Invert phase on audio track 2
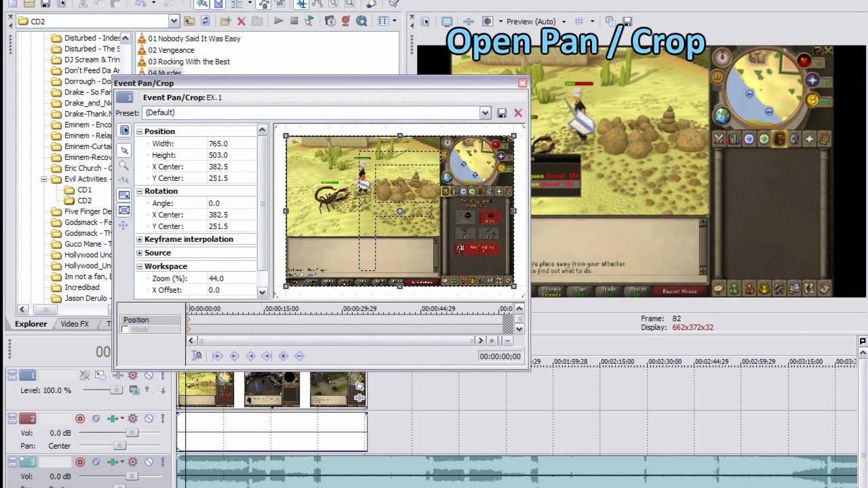This screenshot has width=868, height=488. 96,419
